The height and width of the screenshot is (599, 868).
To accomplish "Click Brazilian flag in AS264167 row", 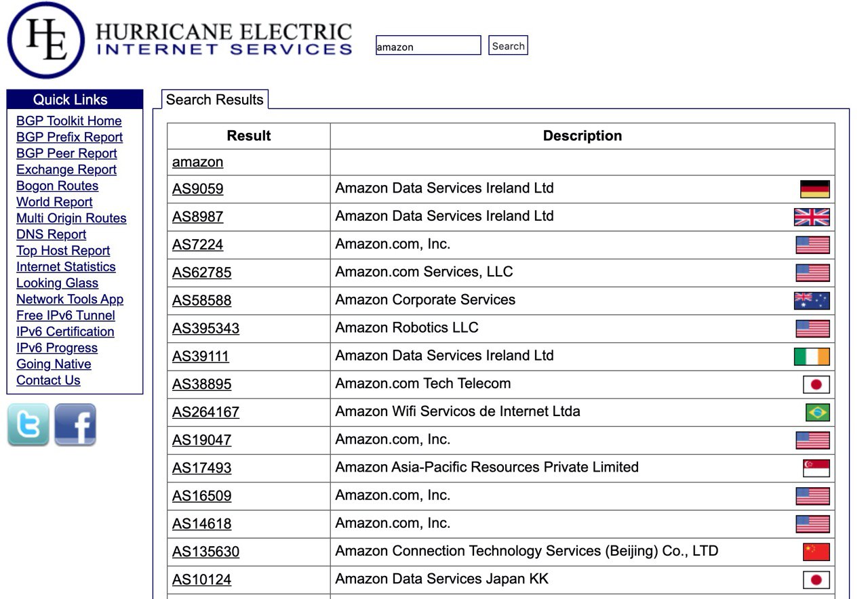I will pos(818,412).
